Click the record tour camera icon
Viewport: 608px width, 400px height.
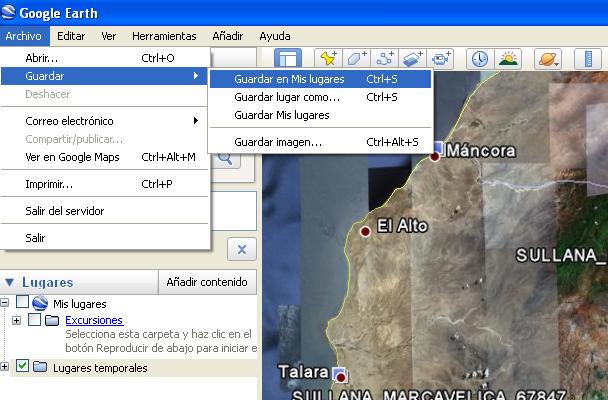tap(442, 59)
